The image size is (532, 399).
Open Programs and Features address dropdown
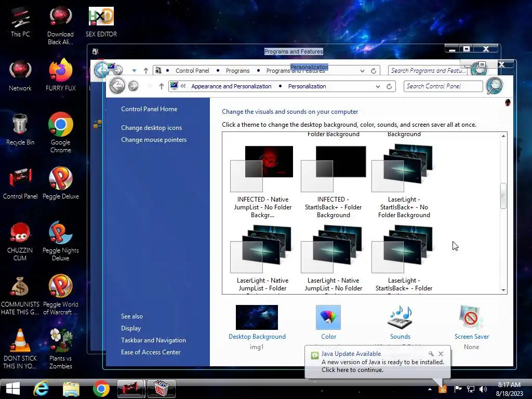coord(362,71)
